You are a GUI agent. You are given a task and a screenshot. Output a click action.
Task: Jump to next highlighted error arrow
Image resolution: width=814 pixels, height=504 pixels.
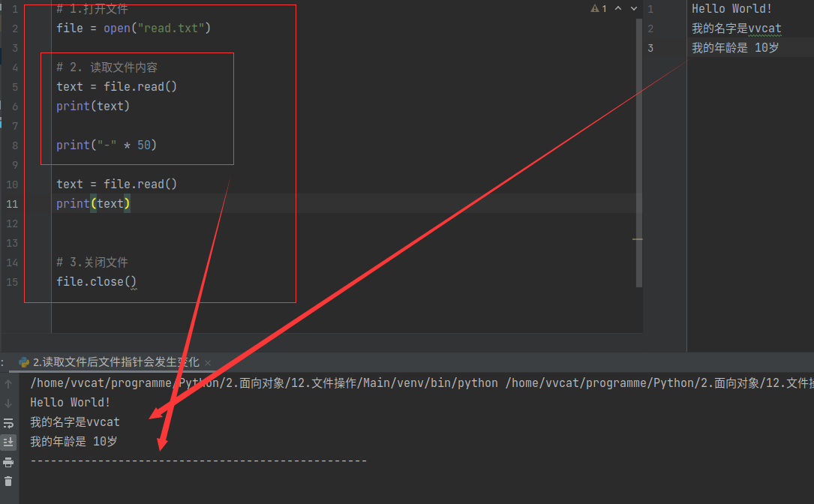point(635,8)
